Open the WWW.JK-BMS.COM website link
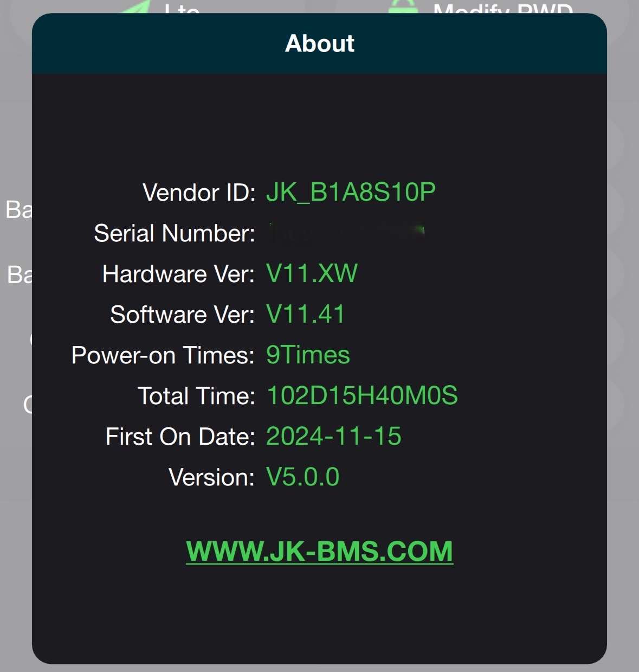This screenshot has height=672, width=639. pyautogui.click(x=319, y=552)
